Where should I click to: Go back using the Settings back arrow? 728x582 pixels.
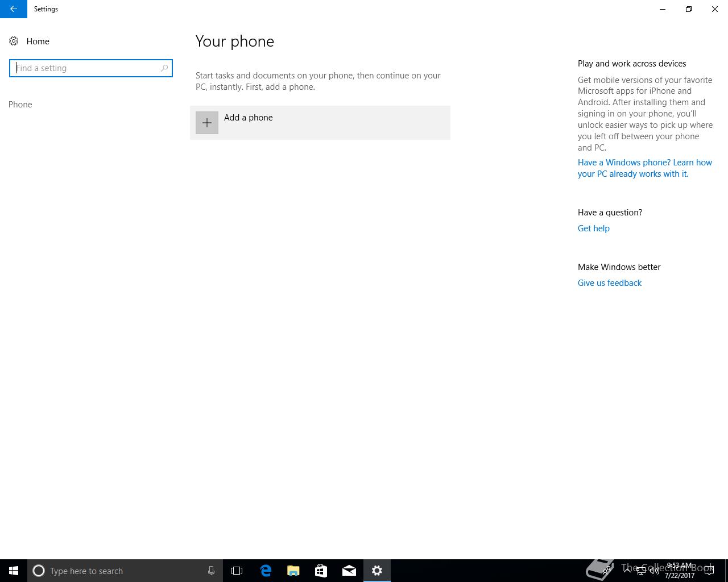point(14,9)
